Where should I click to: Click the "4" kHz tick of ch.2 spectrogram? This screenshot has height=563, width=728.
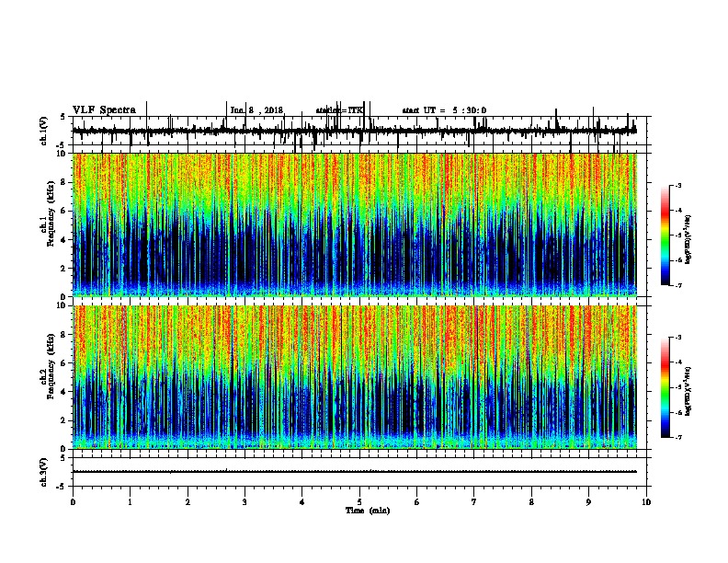[x=64, y=392]
